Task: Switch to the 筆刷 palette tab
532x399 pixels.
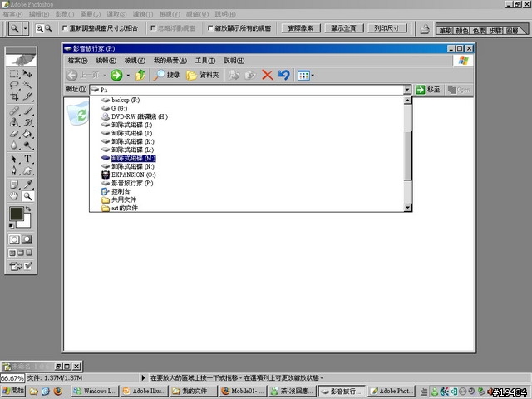Action: [x=446, y=31]
